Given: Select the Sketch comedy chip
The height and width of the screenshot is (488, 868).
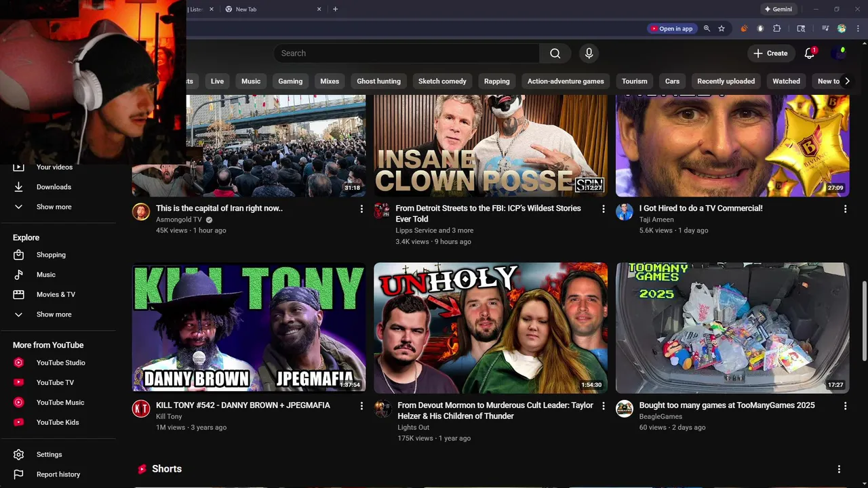Looking at the screenshot, I should [x=442, y=81].
